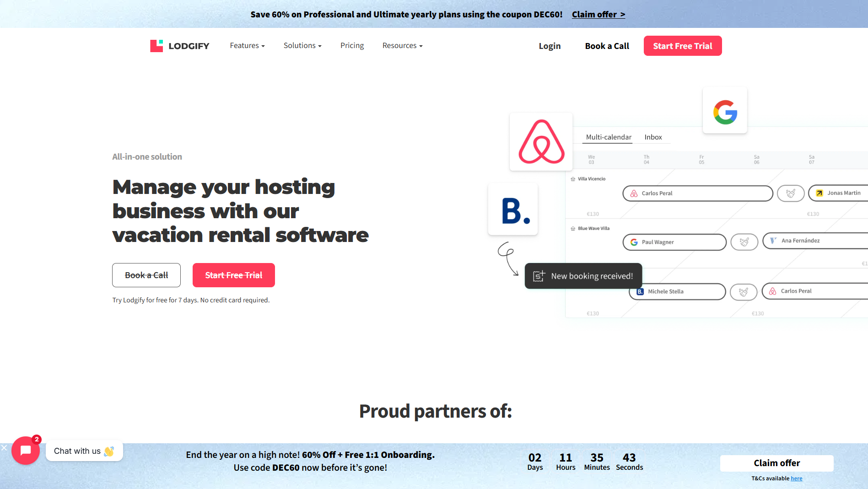Click cleaning icon next to Carlos Peral
The width and height of the screenshot is (868, 489).
point(790,193)
